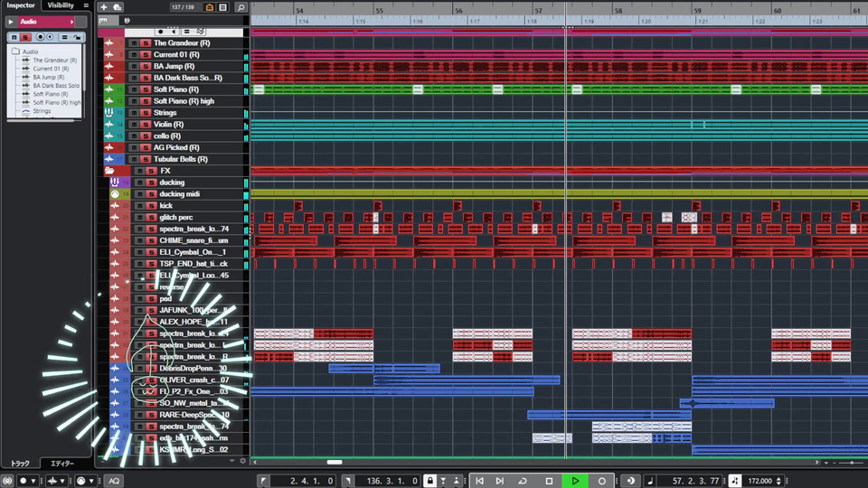The height and width of the screenshot is (488, 868).
Task: Select Soft Piano (R) in Inspector list
Action: coord(51,94)
